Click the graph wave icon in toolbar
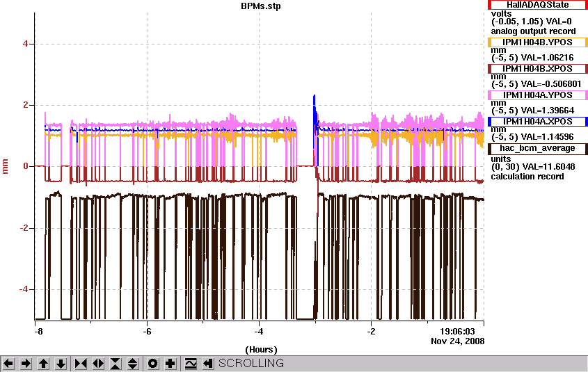588x372 pixels. (x=191, y=364)
